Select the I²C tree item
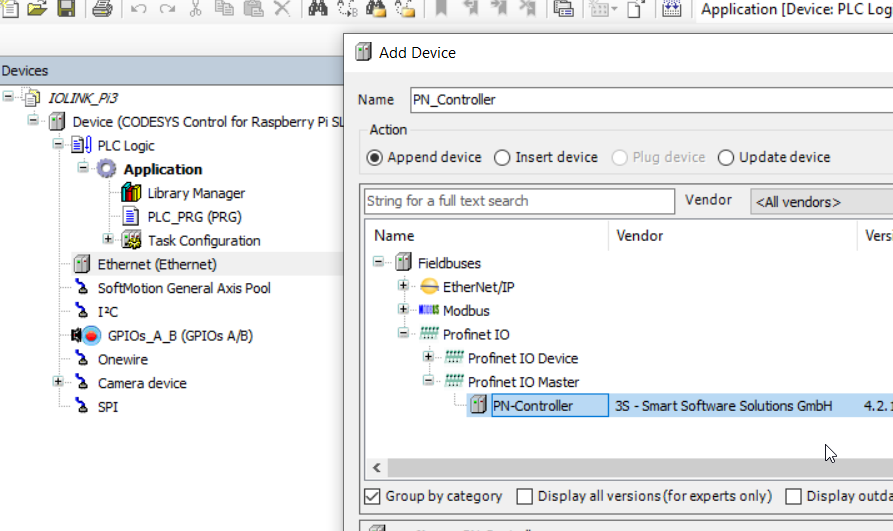 (108, 312)
